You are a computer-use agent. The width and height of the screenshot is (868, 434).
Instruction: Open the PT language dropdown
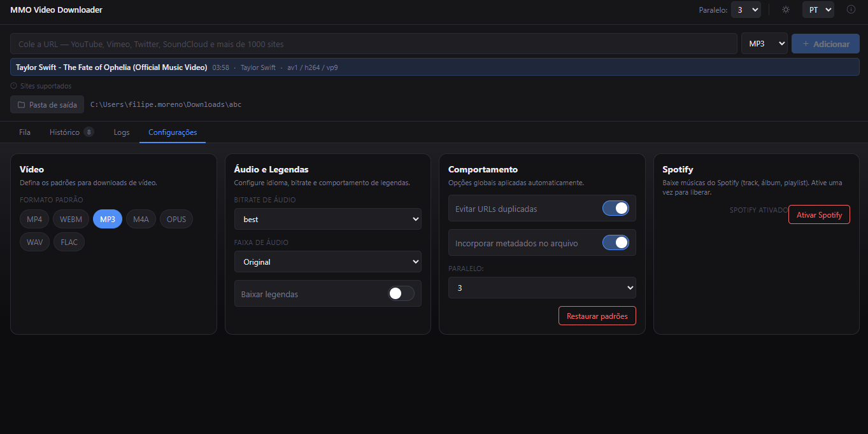(x=818, y=10)
